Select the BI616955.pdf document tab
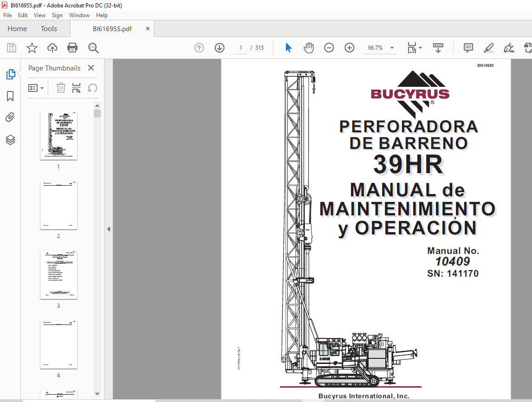 pyautogui.click(x=112, y=29)
